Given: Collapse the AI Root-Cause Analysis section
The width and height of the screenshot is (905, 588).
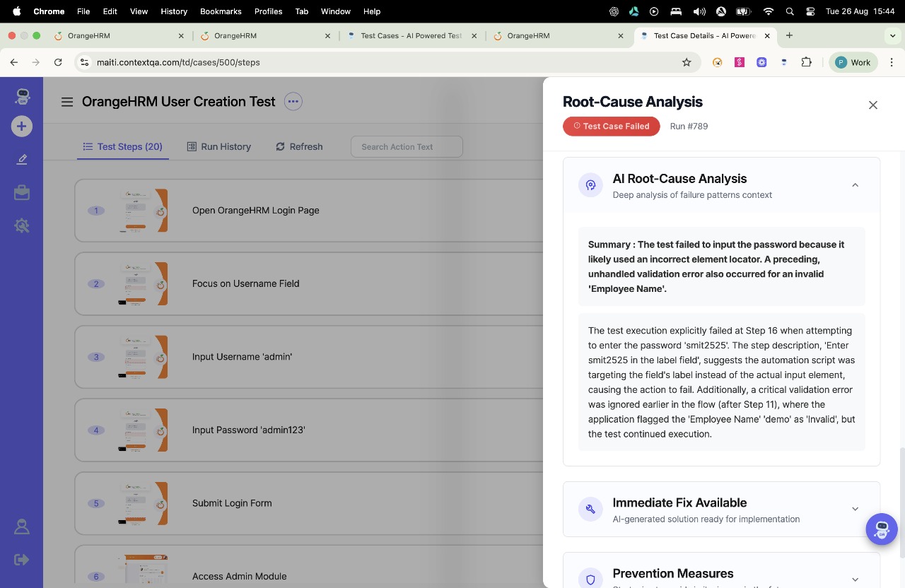Looking at the screenshot, I should [855, 185].
